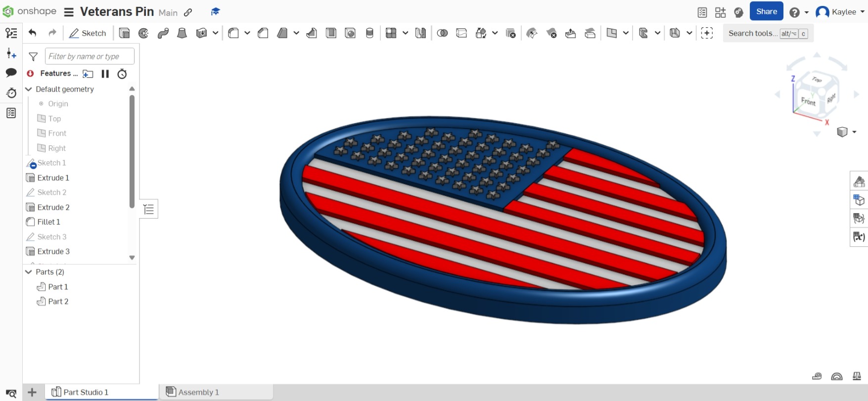868x401 pixels.
Task: Click the document link icon beside Main
Action: pos(188,12)
